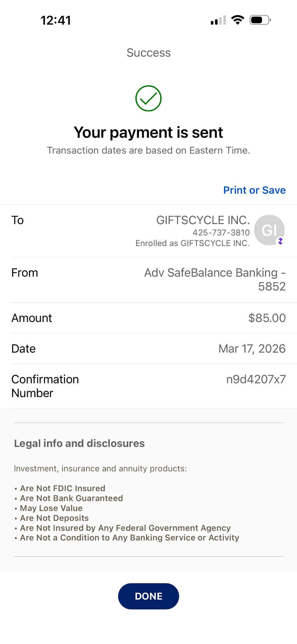The image size is (297, 644).
Task: Tap the phone number 425-737-3810
Action: 221,233
